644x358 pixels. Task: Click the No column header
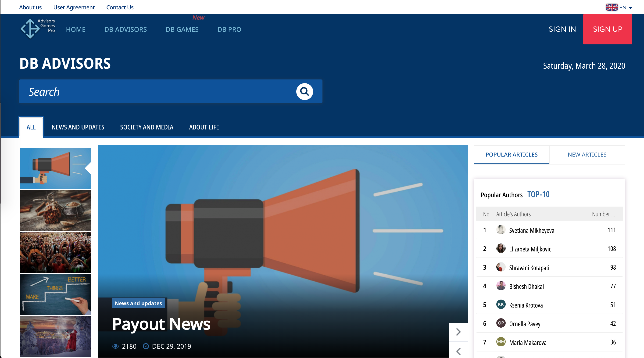(x=486, y=214)
